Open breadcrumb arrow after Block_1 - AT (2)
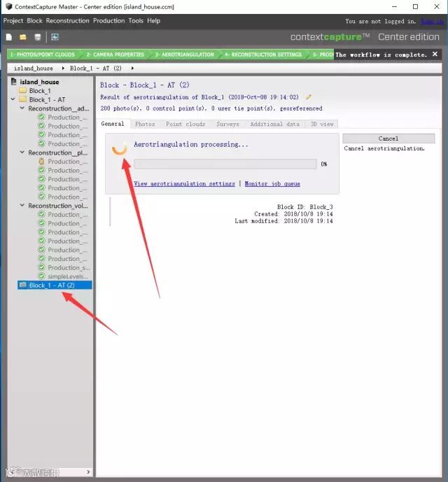This screenshot has width=448, height=482. pos(132,69)
